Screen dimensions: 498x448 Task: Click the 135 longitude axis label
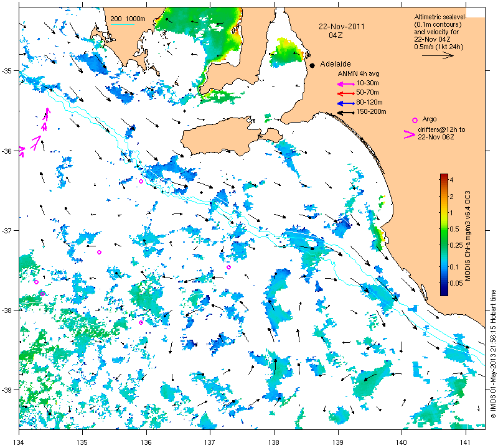click(x=83, y=442)
